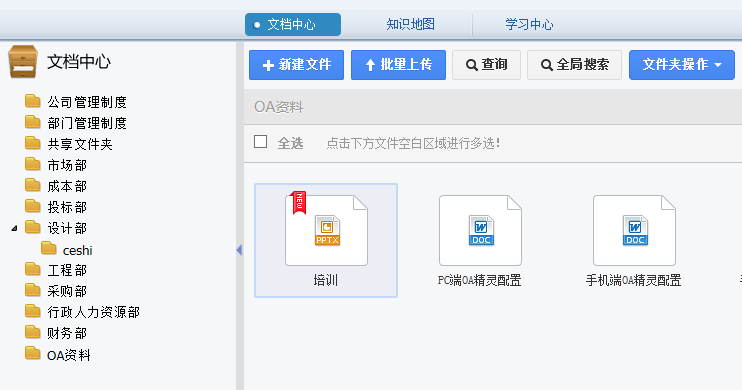The image size is (742, 390).
Task: Select the 行政人力资源部 folder label
Action: pyautogui.click(x=94, y=312)
